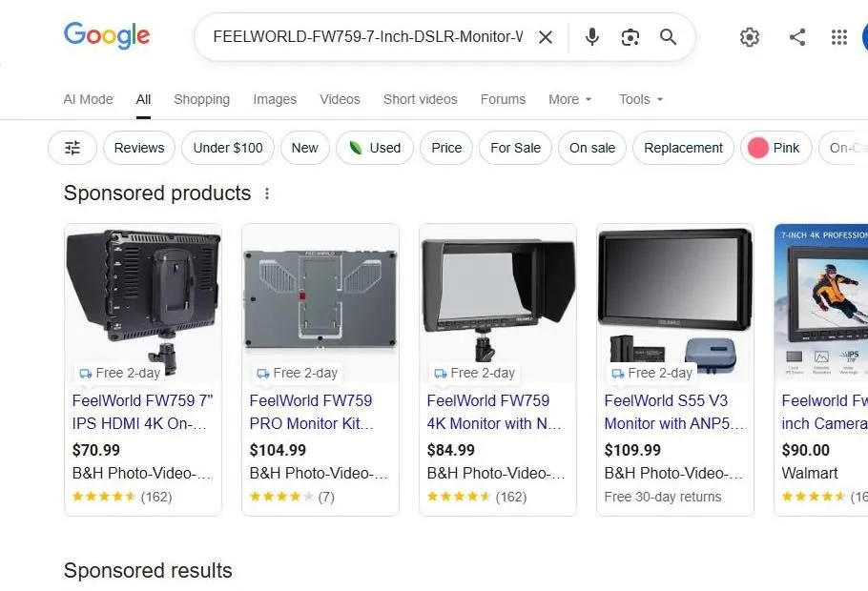This screenshot has width=868, height=591.
Task: Click the Walmart seller name
Action: pos(809,473)
